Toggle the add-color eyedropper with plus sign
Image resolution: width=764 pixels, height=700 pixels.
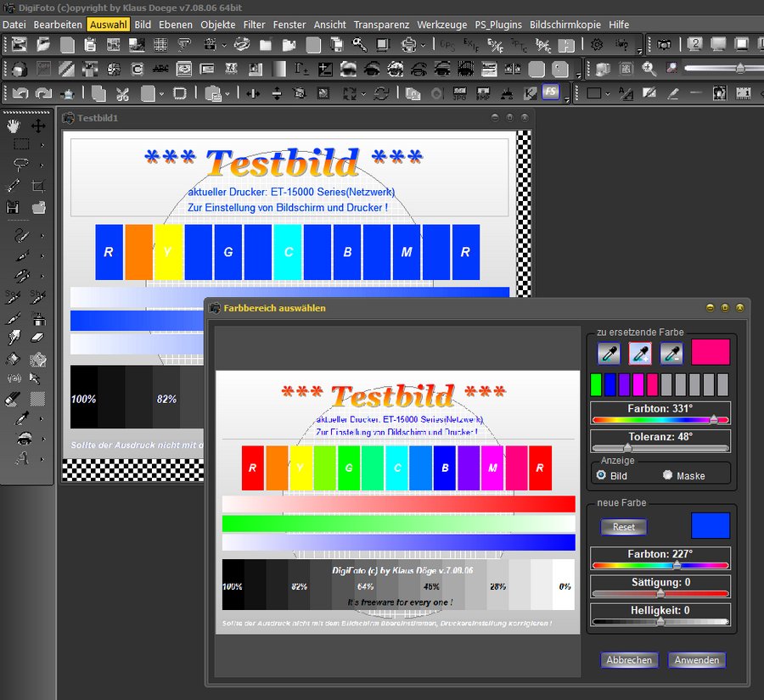tap(639, 353)
